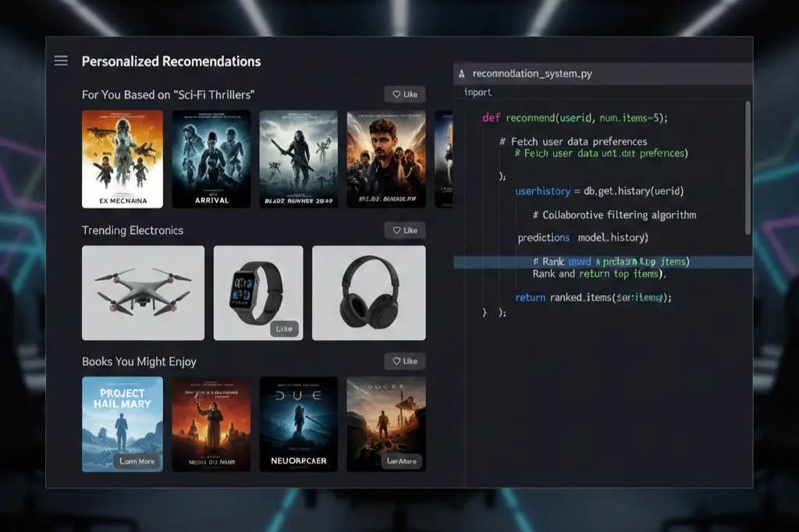
Task: Select the highlighted Rank comment line in the editor
Action: point(601,261)
